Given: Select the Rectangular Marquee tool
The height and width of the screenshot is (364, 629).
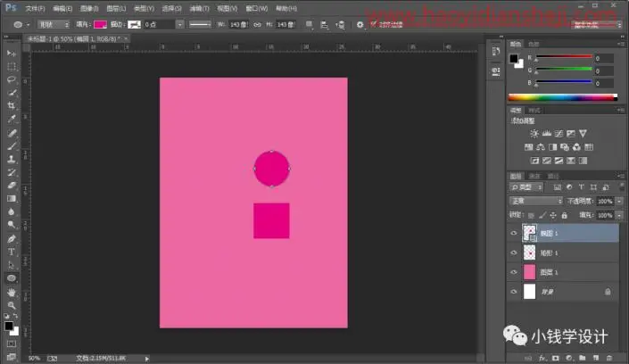Looking at the screenshot, I should point(12,67).
